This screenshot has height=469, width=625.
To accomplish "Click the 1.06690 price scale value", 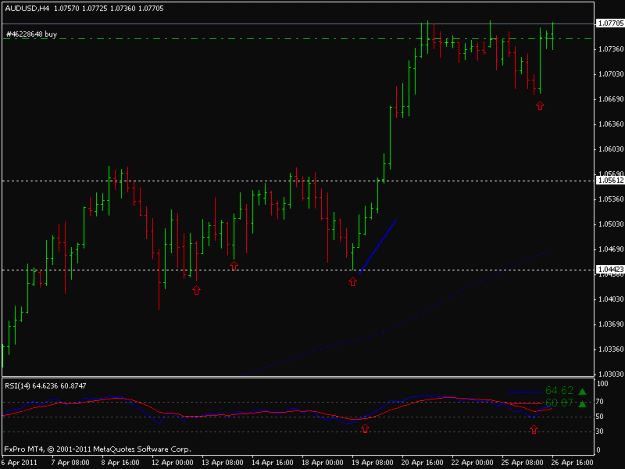I will [611, 99].
